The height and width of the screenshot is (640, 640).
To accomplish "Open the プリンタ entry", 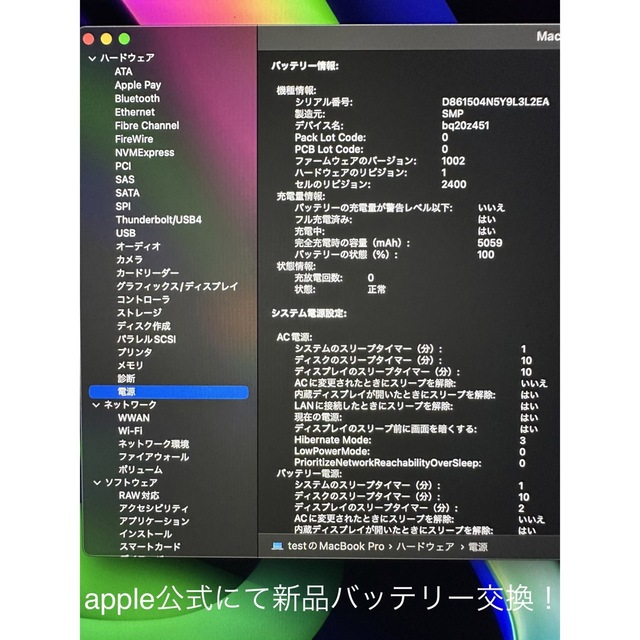I will tap(135, 352).
